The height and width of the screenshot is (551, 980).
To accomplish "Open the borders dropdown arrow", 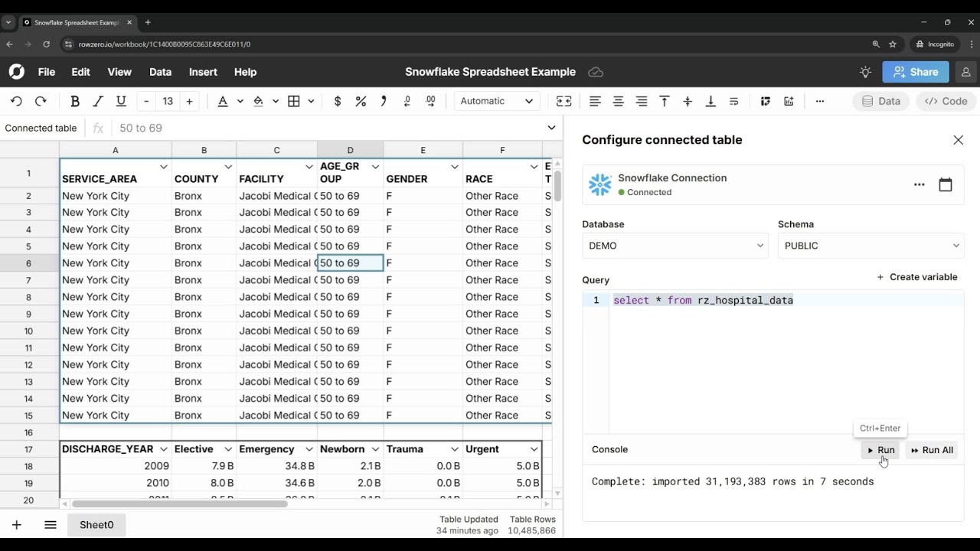I will point(311,101).
